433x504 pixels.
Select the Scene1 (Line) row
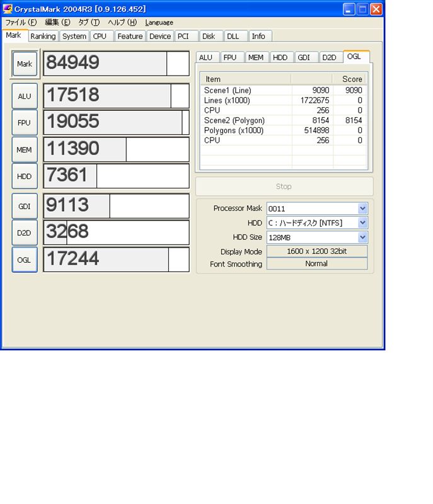283,90
